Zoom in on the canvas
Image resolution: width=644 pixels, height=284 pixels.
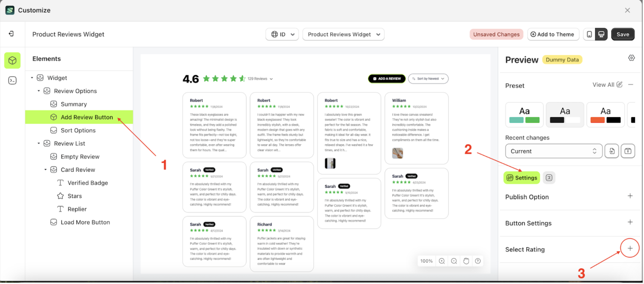(442, 261)
